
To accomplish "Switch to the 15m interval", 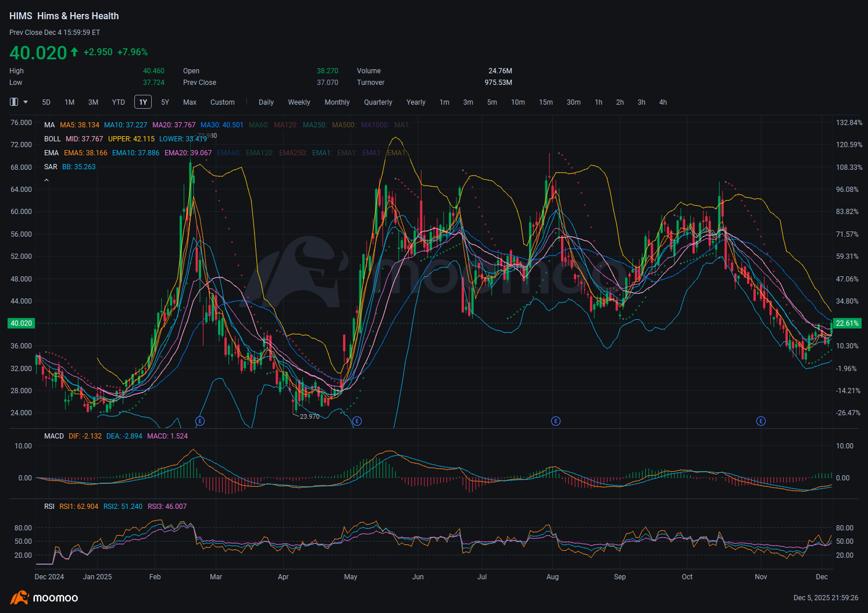I will pyautogui.click(x=546, y=102).
